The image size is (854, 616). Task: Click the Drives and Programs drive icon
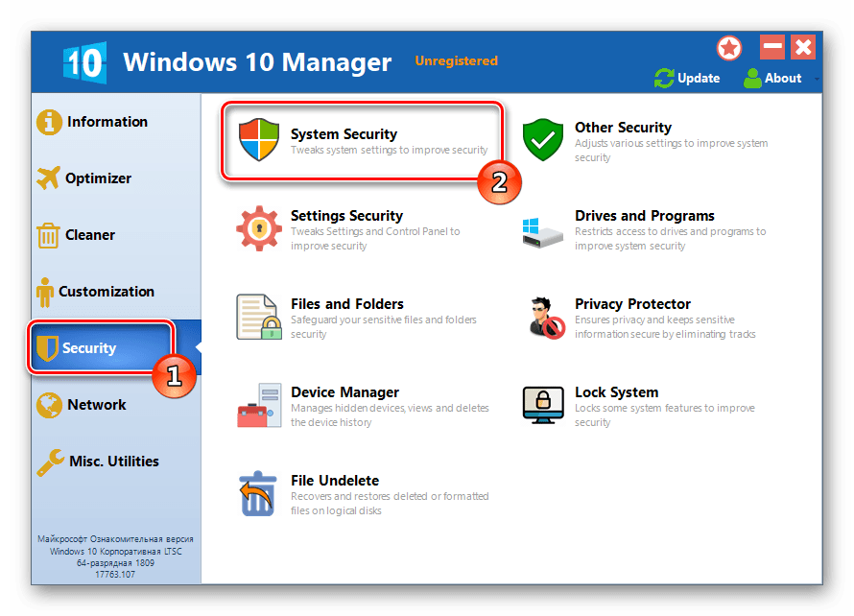542,232
